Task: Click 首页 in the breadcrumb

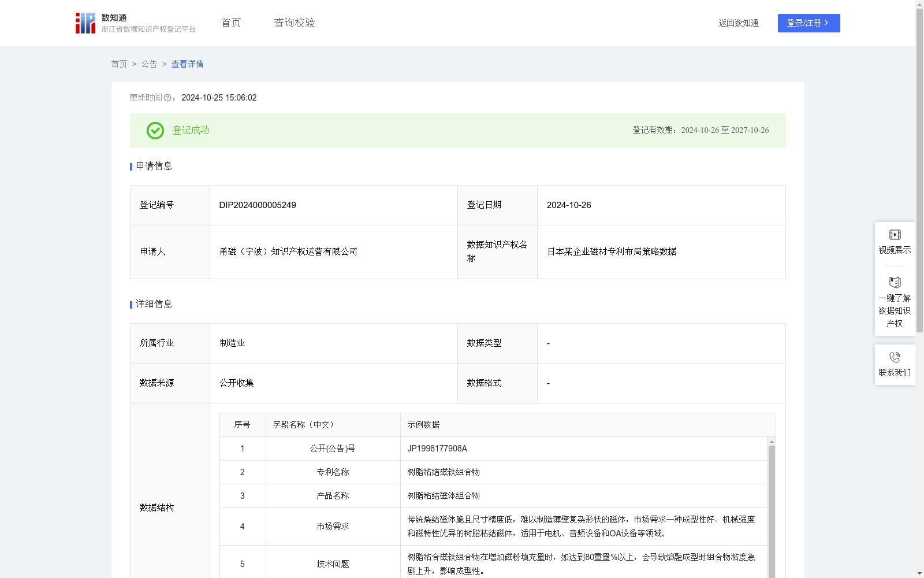Action: tap(119, 64)
